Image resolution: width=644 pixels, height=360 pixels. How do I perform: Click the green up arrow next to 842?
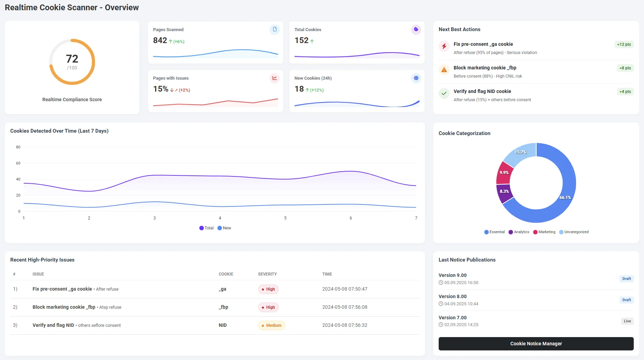click(170, 41)
